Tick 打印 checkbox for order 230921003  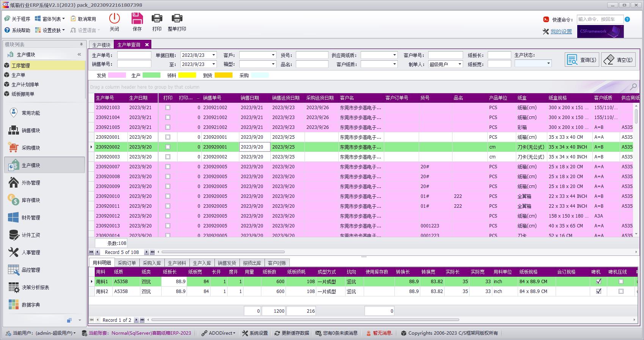coord(168,108)
